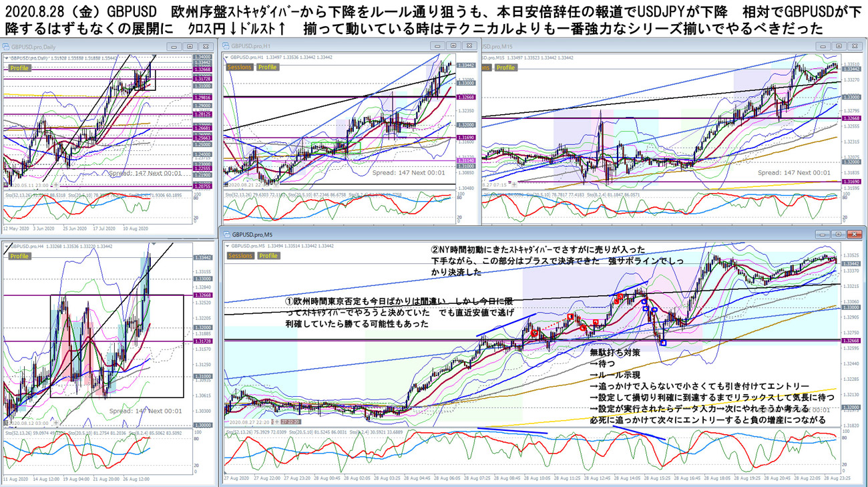Toggle Profile on the H1 chart
The height and width of the screenshot is (487, 868).
(267, 67)
